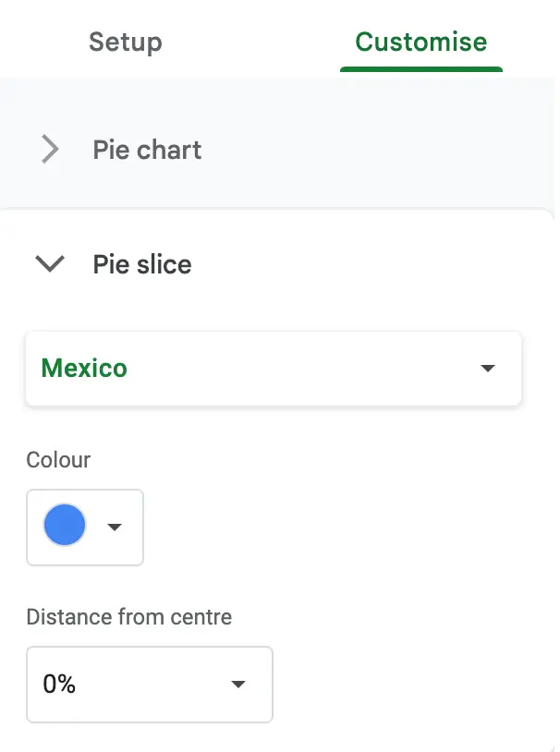Change the slice colour via the blue swatch
The width and height of the screenshot is (560, 752).
tap(63, 526)
